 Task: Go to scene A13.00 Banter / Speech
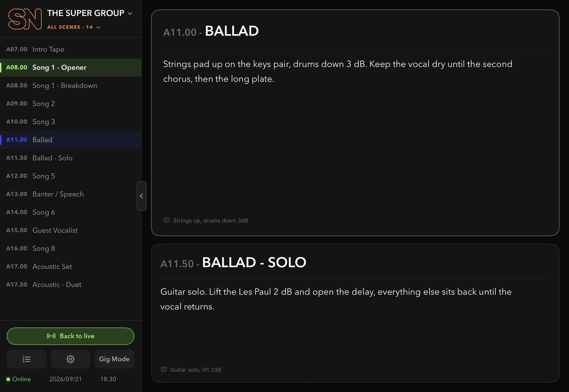pos(70,194)
